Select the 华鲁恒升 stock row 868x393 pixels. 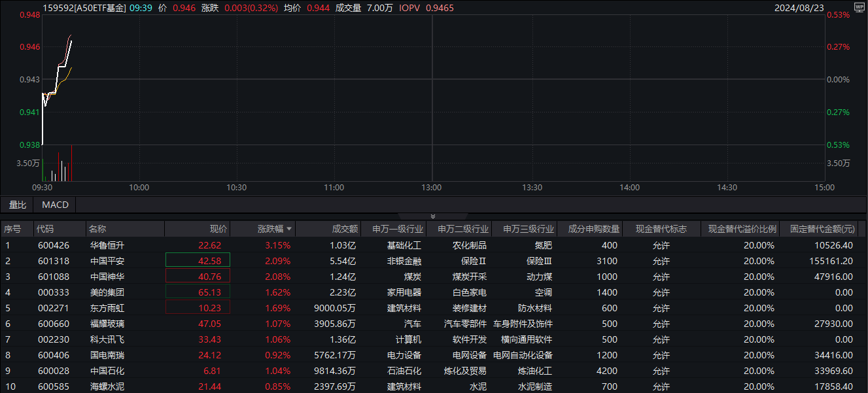pyautogui.click(x=107, y=246)
